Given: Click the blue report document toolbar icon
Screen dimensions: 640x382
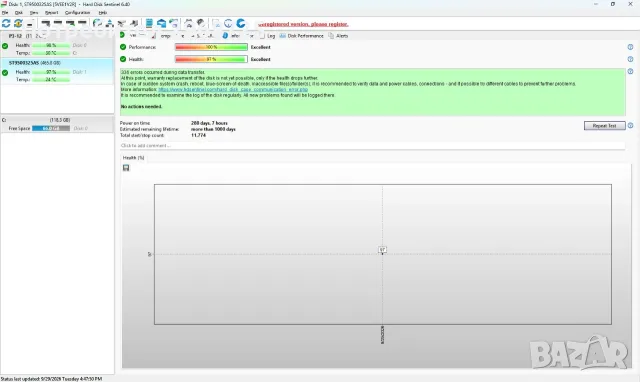Looking at the screenshot, I should tap(149, 23).
